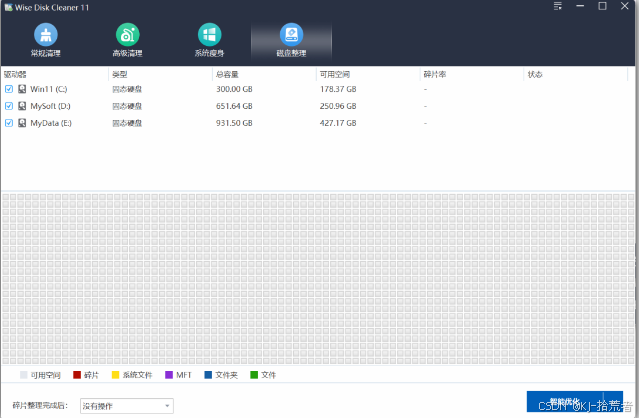Close the Wise Disk Cleaner window

[x=625, y=6]
